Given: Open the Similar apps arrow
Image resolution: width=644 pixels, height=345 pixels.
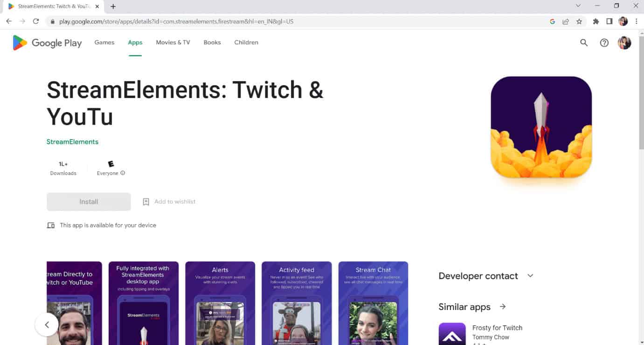Looking at the screenshot, I should tap(502, 307).
